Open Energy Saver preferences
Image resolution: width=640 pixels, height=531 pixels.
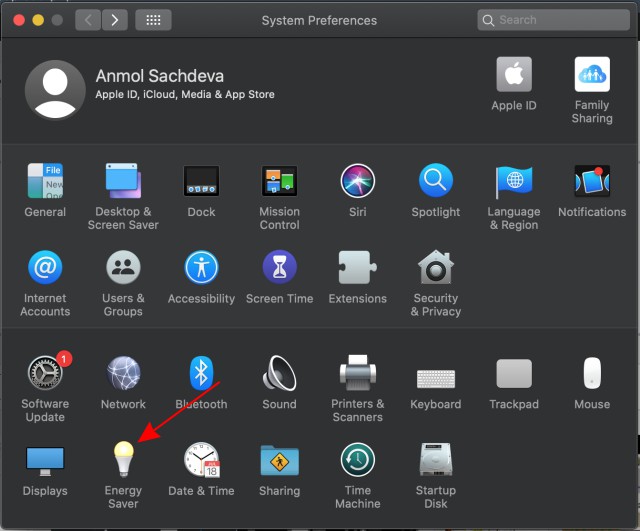[123, 459]
